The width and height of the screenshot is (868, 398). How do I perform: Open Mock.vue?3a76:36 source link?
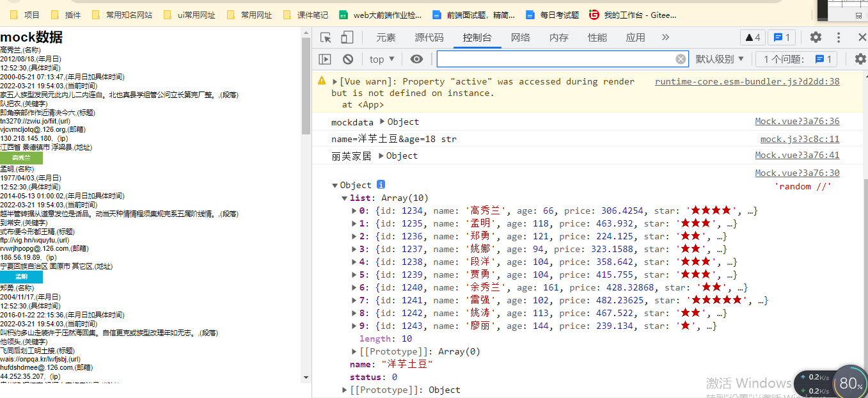click(x=797, y=121)
